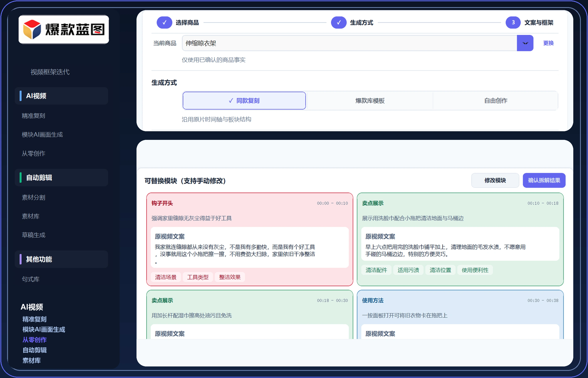This screenshot has height=378, width=588.
Task: Click bottom list link 模块AI画面生成
Action: [x=44, y=329]
